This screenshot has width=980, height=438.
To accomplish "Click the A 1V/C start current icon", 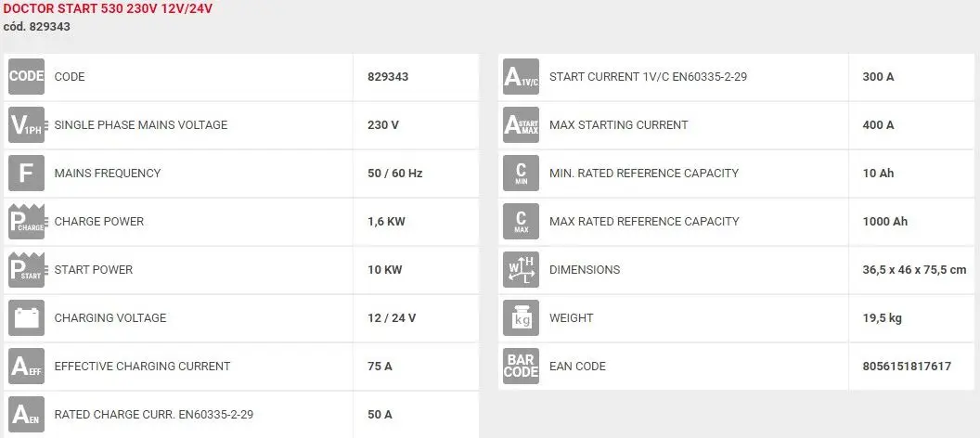I will click(x=522, y=77).
